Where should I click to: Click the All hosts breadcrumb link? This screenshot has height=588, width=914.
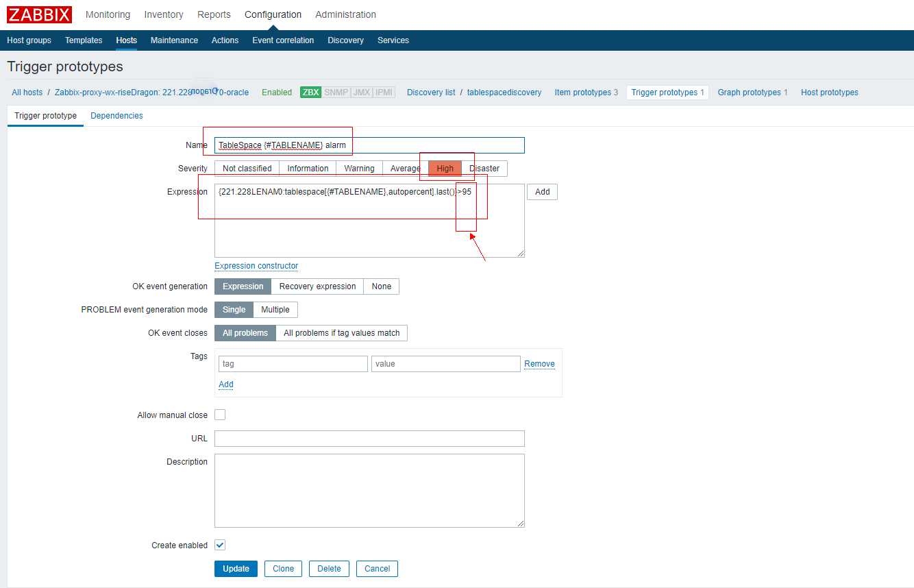[x=27, y=93]
